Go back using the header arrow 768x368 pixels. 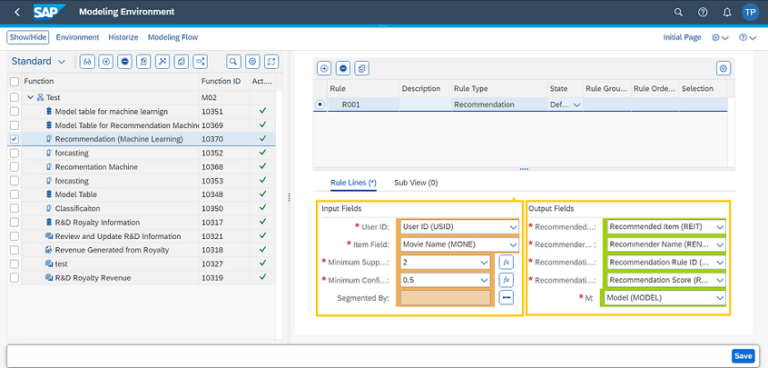[x=17, y=12]
